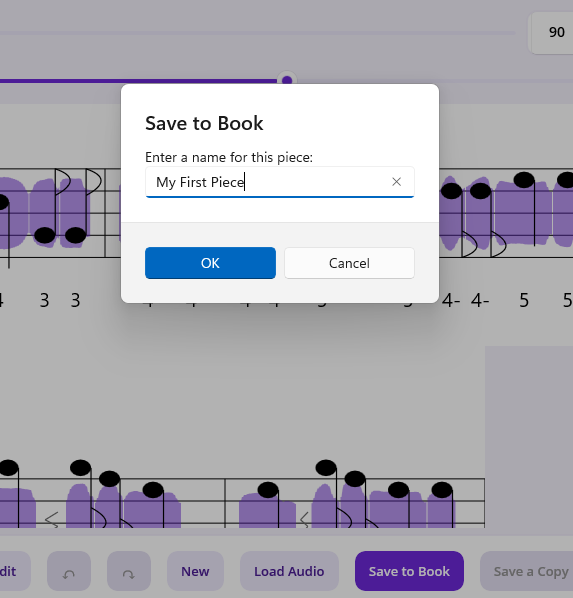
Task: Click the Save to Book toolbar button
Action: (409, 571)
